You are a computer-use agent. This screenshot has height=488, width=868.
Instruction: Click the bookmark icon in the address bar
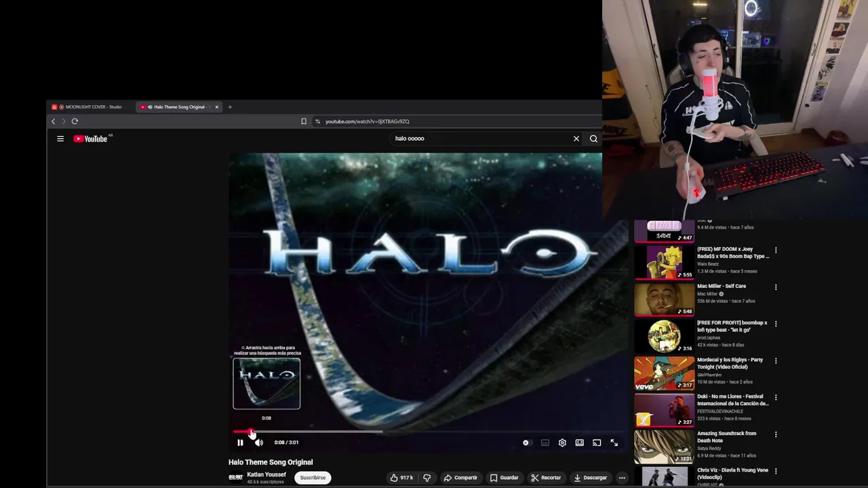[304, 121]
